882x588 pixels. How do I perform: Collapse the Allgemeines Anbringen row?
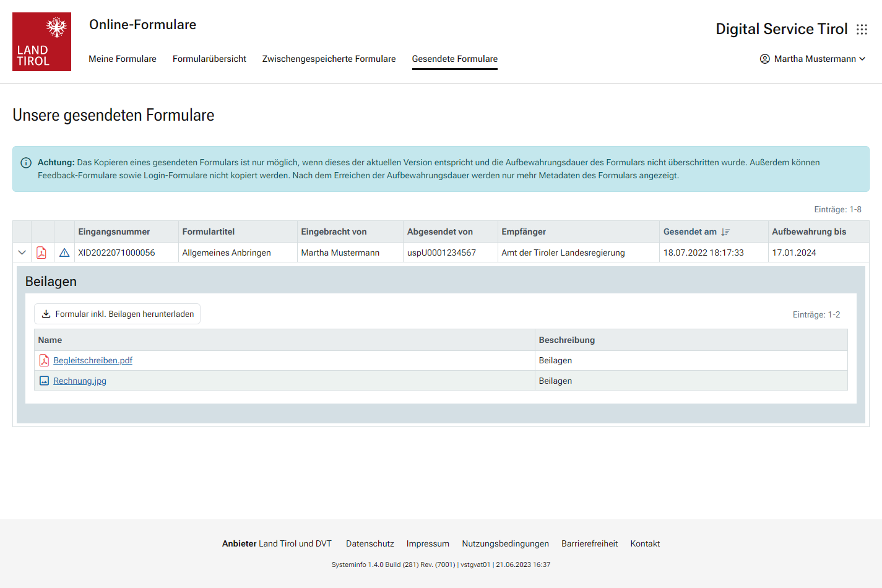click(x=22, y=253)
